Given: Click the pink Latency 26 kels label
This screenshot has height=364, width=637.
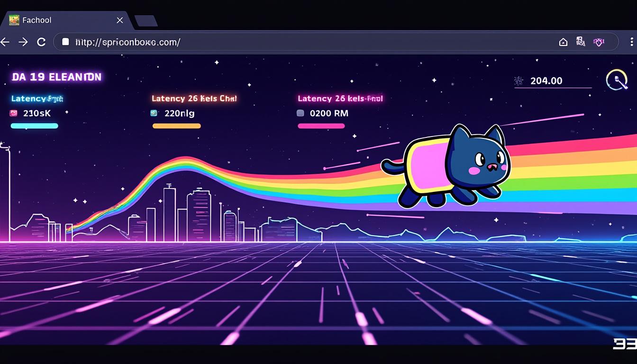Looking at the screenshot, I should point(340,99).
